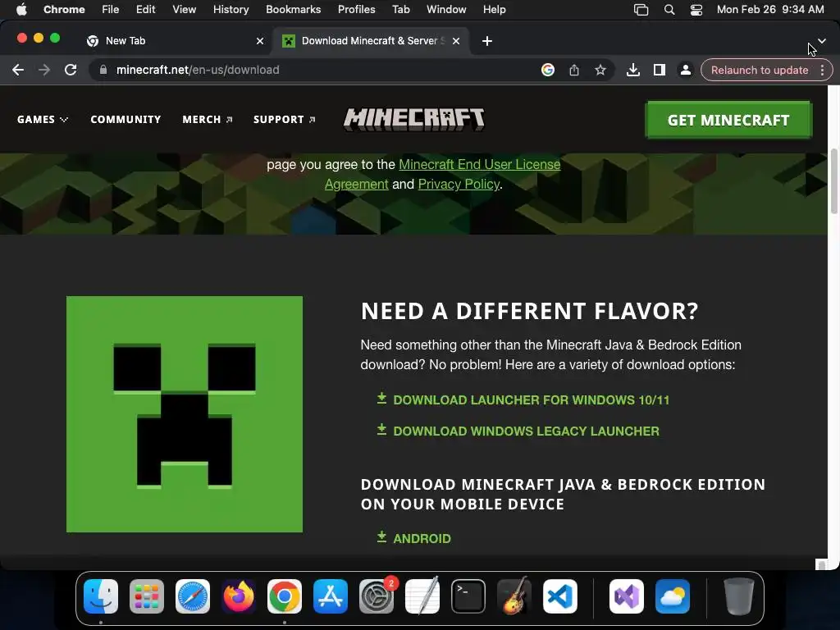The image size is (840, 630).
Task: Open Visual Studio from the dock
Action: pyautogui.click(x=627, y=596)
